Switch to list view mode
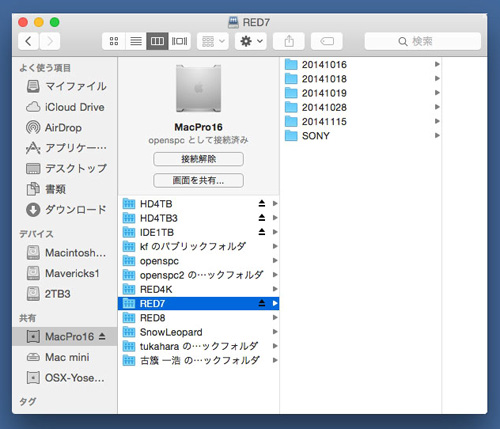 point(136,41)
